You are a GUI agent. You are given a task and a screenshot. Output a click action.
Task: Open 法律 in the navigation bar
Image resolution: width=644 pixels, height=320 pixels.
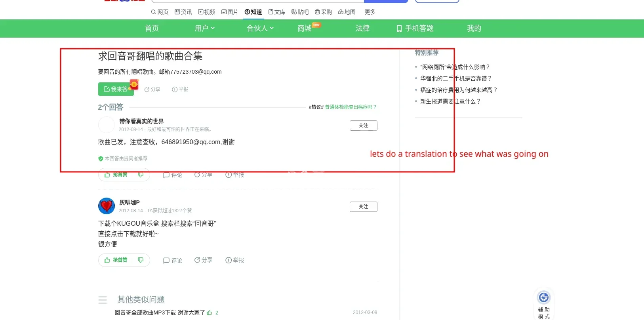pyautogui.click(x=362, y=28)
